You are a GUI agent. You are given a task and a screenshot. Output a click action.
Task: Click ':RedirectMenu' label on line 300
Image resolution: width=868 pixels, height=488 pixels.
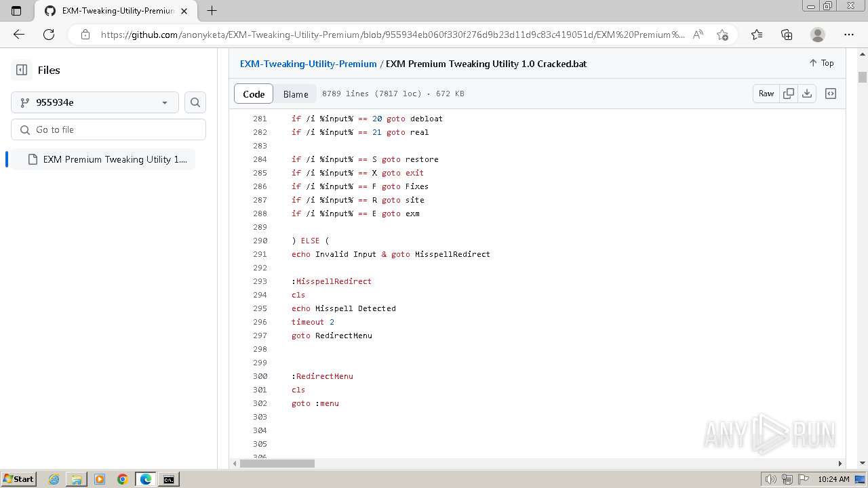322,376
